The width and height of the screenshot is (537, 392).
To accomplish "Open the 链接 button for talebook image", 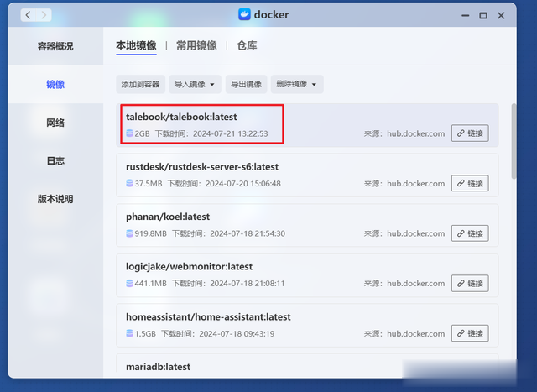I will click(470, 133).
